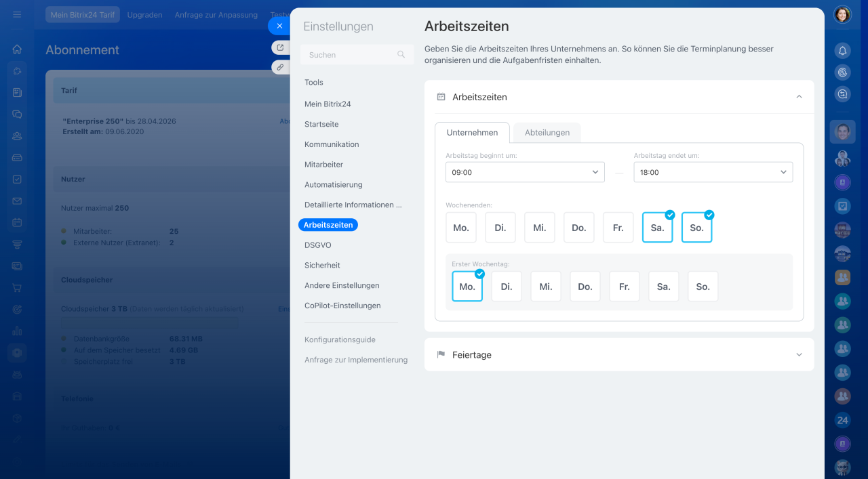Open the Konfigurationsguide link
Image resolution: width=868 pixels, height=479 pixels.
point(340,340)
